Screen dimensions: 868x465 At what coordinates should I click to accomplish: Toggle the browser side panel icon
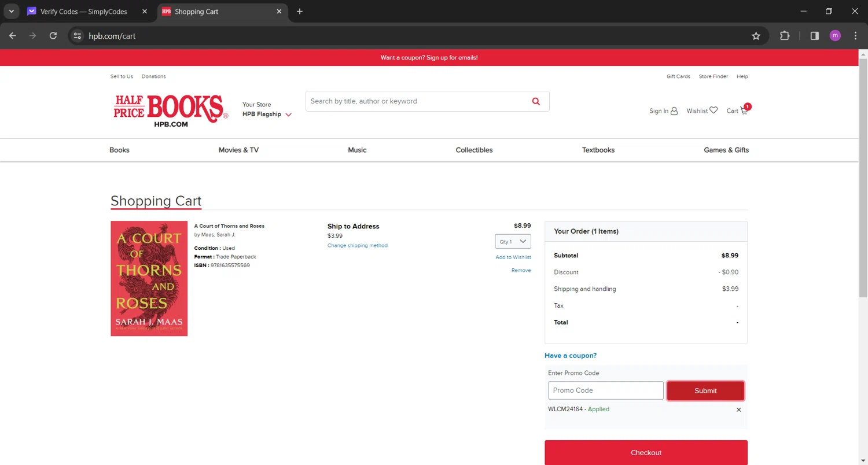coord(815,36)
